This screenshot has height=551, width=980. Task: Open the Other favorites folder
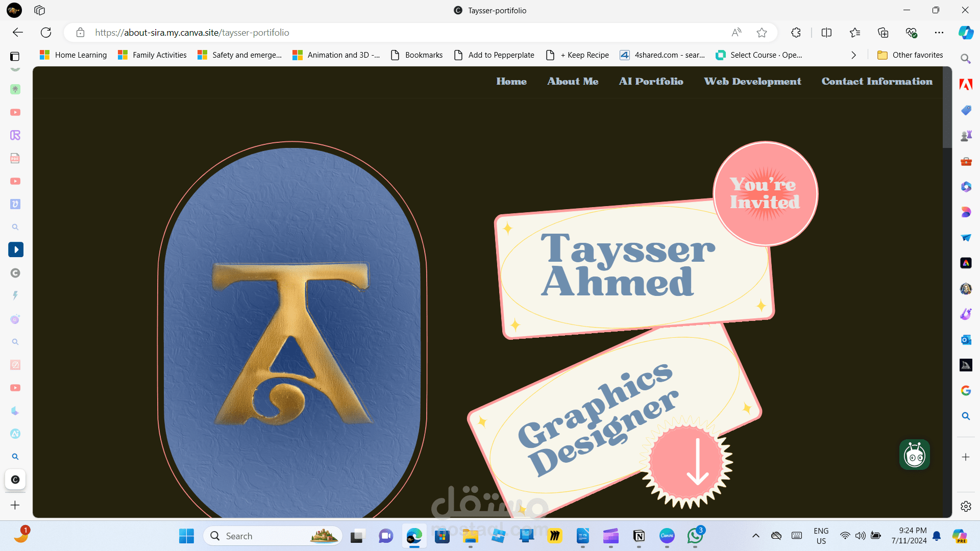tap(910, 55)
